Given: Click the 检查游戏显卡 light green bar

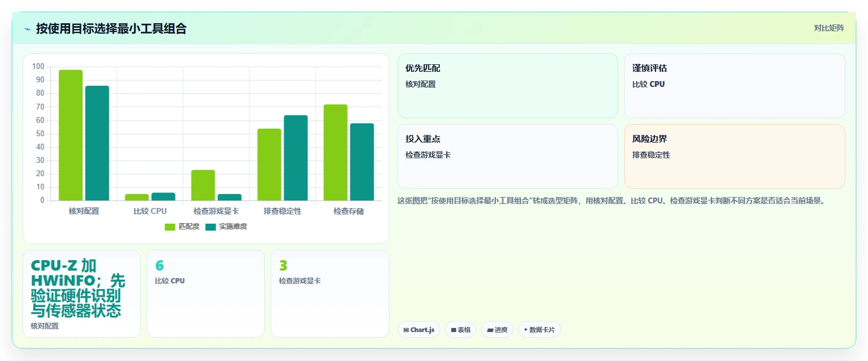Looking at the screenshot, I should pyautogui.click(x=203, y=185).
